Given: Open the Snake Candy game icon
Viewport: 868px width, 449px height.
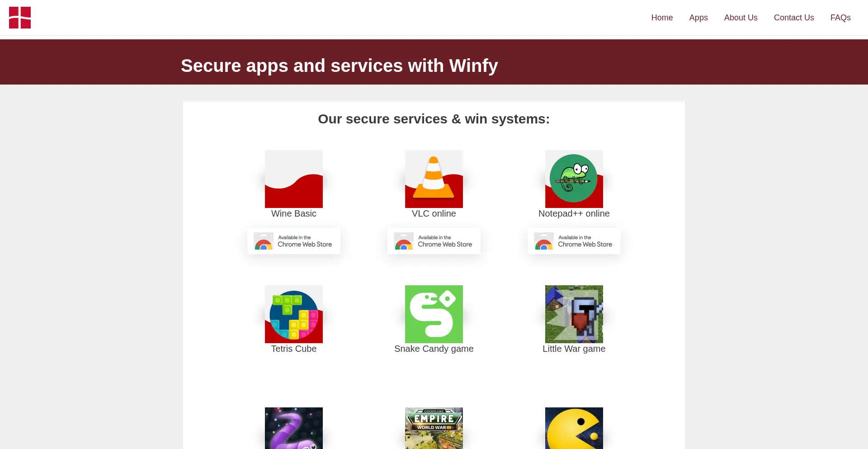Looking at the screenshot, I should [x=434, y=314].
